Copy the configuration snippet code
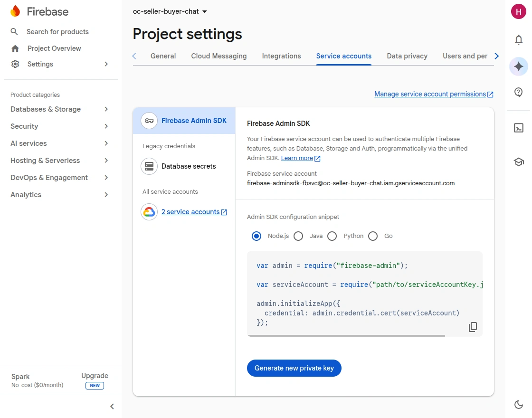 pos(473,327)
